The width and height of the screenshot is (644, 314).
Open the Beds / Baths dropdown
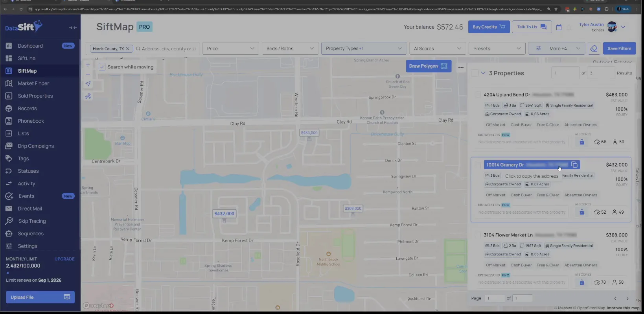pyautogui.click(x=290, y=48)
